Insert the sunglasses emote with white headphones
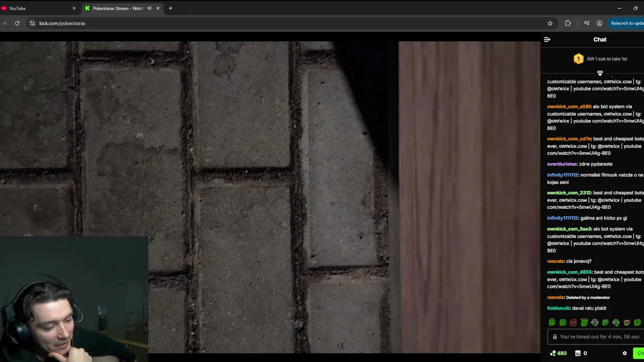The width and height of the screenshot is (644, 362). tap(595, 323)
